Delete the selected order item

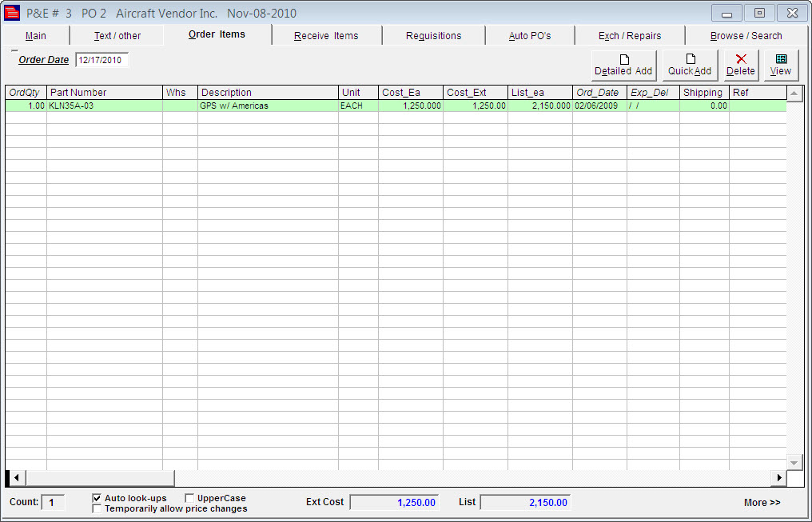740,65
